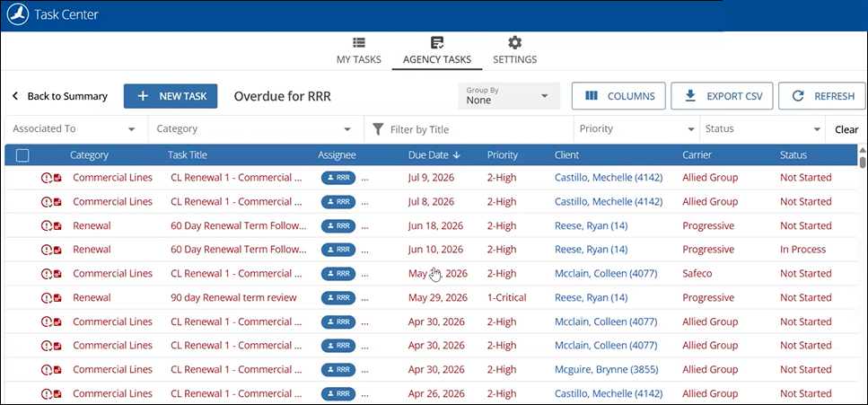The image size is (868, 405).
Task: Open the Priority filter dropdown
Action: pyautogui.click(x=636, y=129)
